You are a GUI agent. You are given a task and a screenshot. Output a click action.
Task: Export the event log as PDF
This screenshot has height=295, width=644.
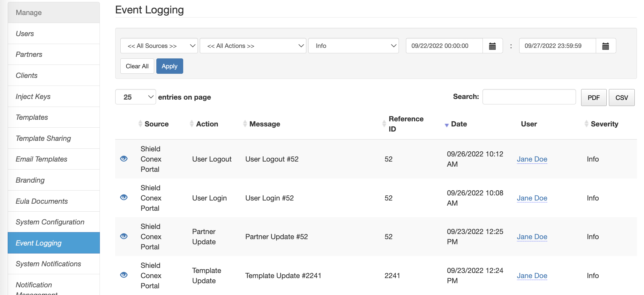click(594, 97)
